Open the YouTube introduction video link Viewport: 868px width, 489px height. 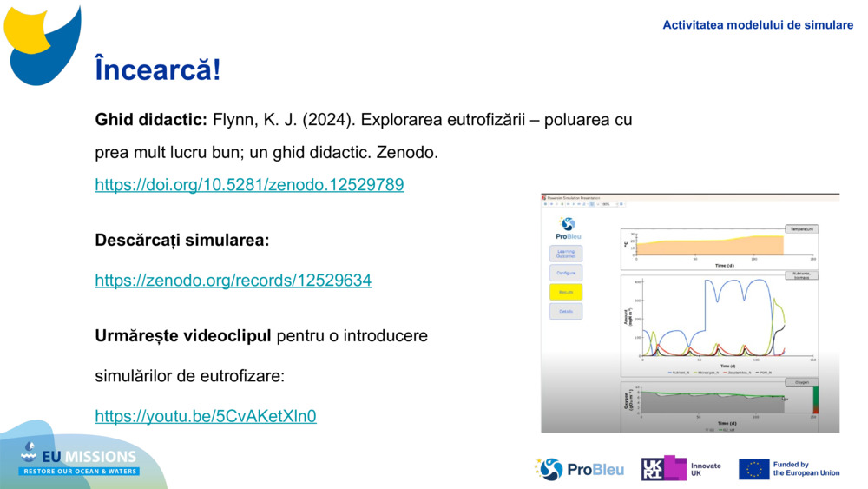coord(206,416)
